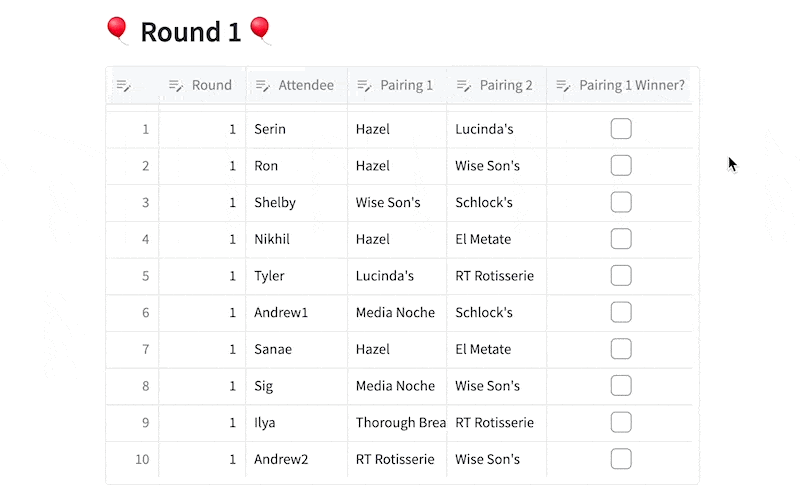Toggle winner checkbox for Andrew1
The height and width of the screenshot is (500, 800).
(x=621, y=312)
